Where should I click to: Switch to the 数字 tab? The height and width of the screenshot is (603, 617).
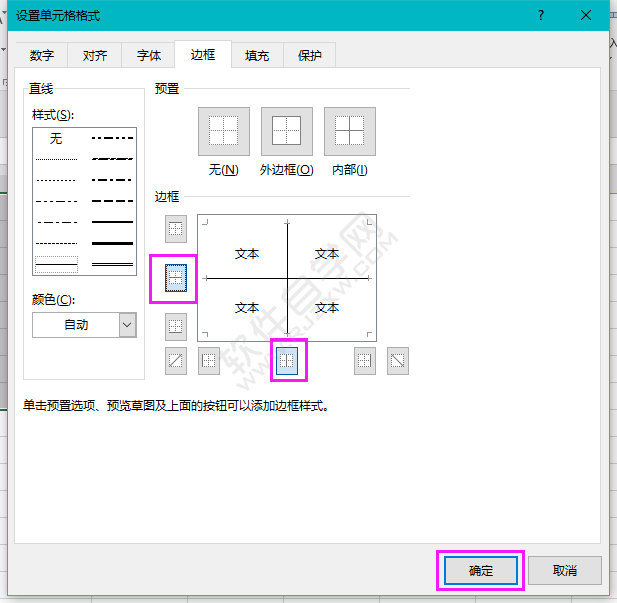[x=42, y=55]
